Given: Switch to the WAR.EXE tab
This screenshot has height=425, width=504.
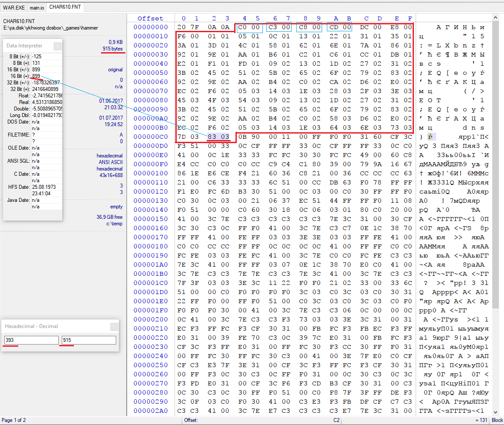Looking at the screenshot, I should (14, 8).
